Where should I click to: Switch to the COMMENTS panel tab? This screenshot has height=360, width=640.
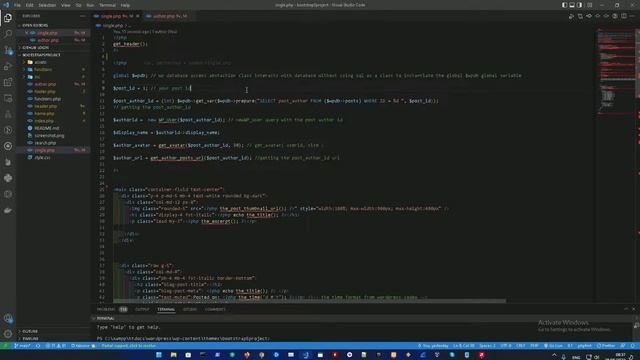click(215, 309)
